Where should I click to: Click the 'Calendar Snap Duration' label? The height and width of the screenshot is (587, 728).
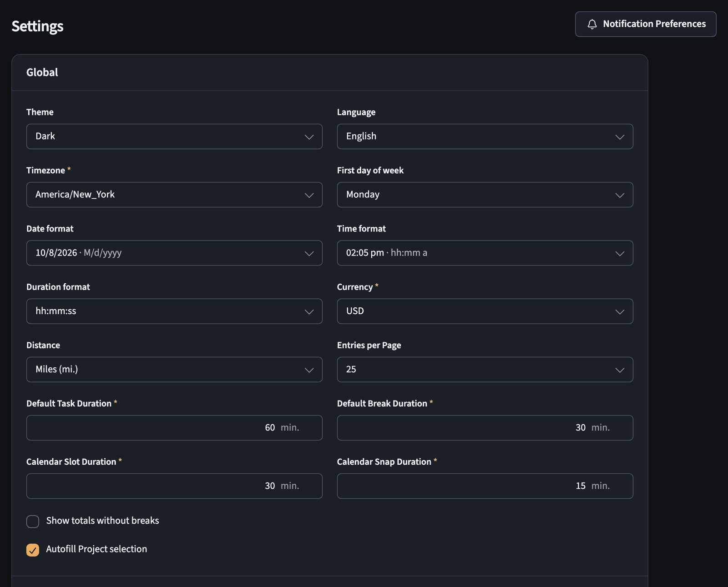coord(384,462)
